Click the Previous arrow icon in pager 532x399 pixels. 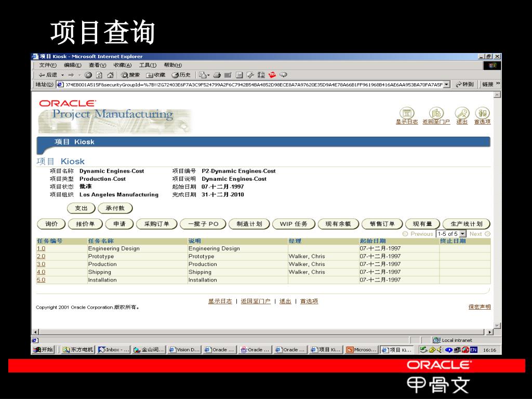pos(405,234)
